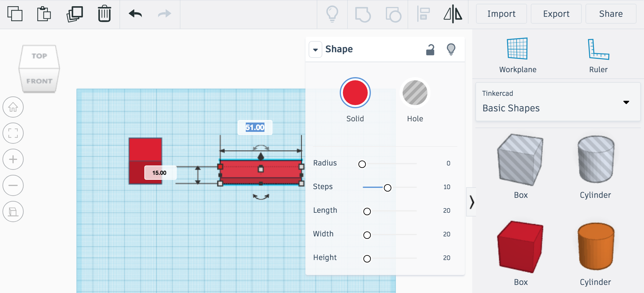Select the red Box shape
The width and height of the screenshot is (644, 293).
tap(520, 247)
